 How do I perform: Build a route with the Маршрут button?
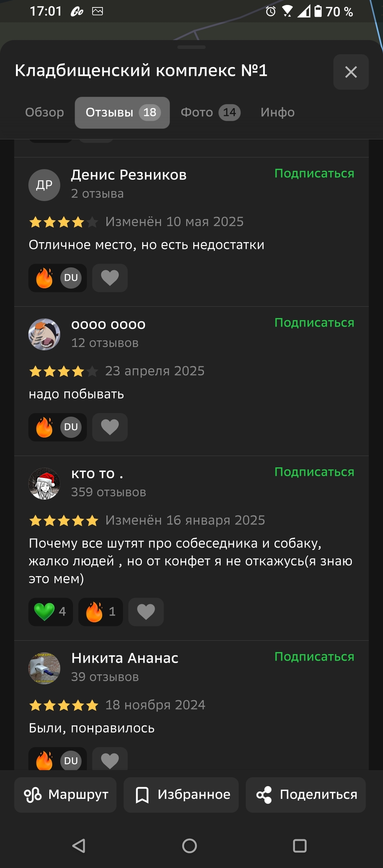pyautogui.click(x=65, y=795)
